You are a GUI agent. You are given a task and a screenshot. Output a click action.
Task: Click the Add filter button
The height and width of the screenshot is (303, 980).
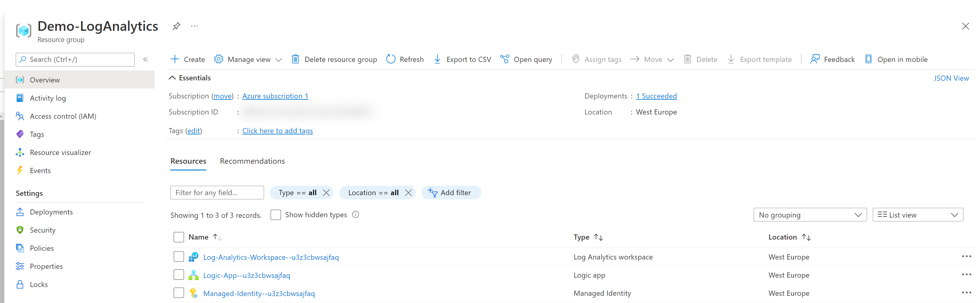[451, 193]
